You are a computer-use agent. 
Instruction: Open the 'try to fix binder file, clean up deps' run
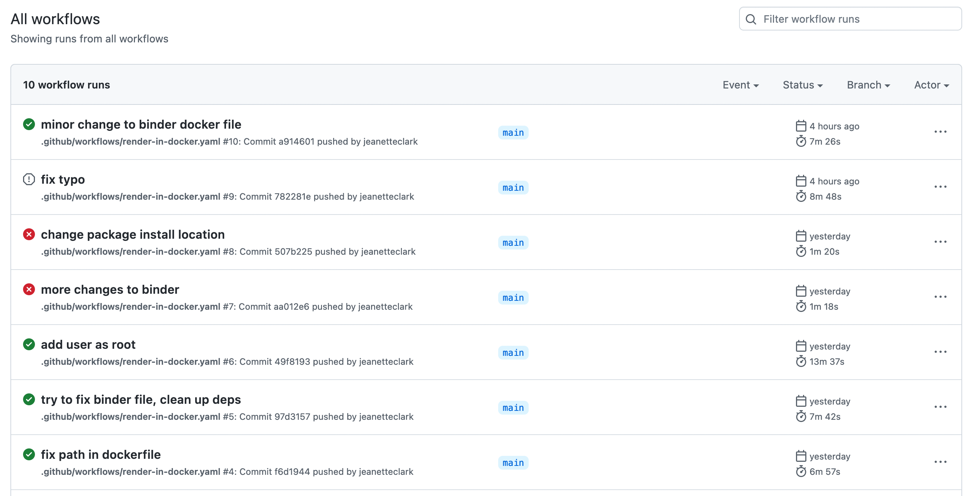(141, 399)
